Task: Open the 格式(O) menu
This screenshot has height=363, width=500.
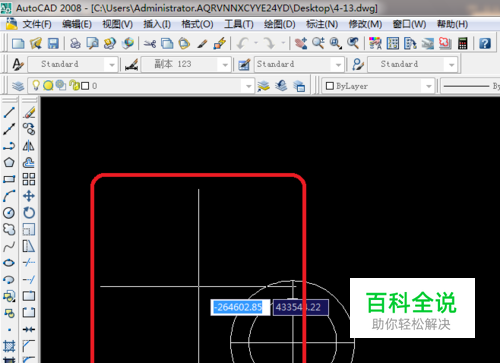Action: (x=197, y=24)
